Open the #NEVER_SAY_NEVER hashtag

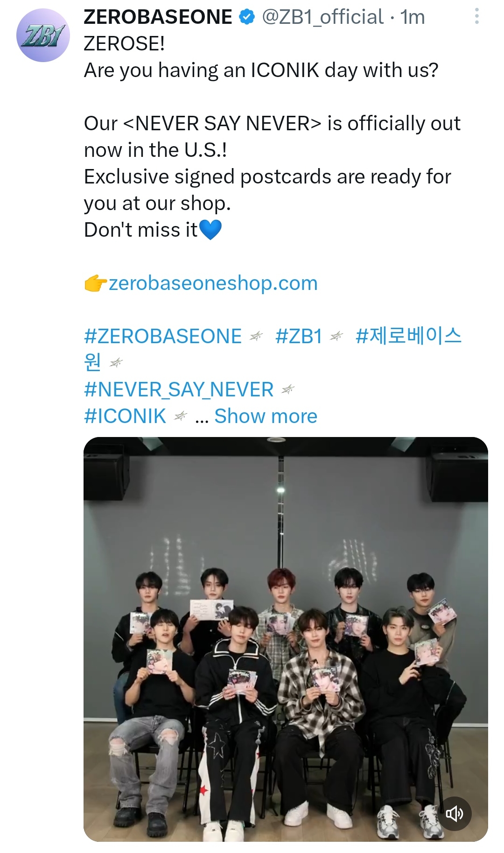pyautogui.click(x=179, y=389)
